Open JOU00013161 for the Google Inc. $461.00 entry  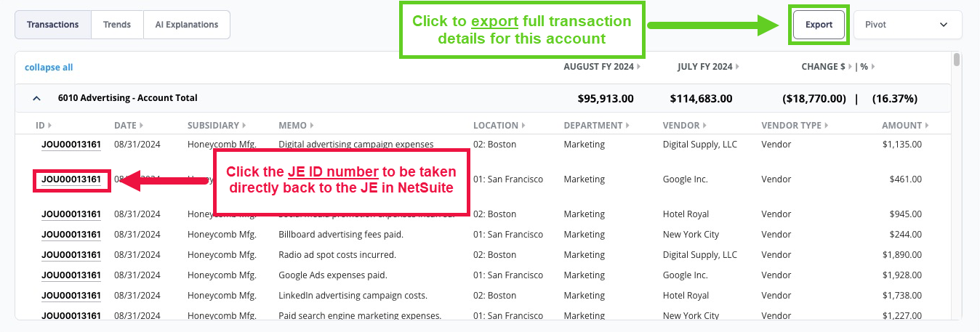point(71,179)
